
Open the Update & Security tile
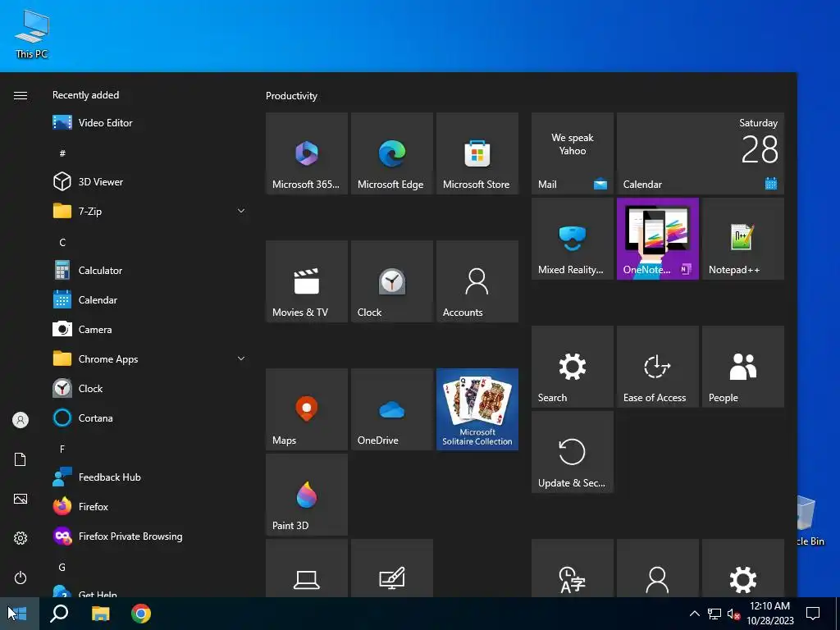pos(572,452)
